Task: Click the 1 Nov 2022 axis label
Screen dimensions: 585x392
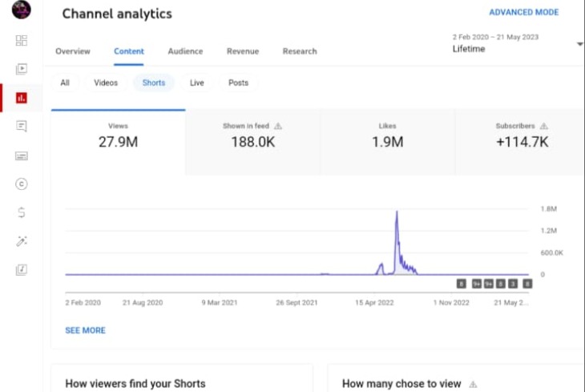Action: click(x=451, y=303)
